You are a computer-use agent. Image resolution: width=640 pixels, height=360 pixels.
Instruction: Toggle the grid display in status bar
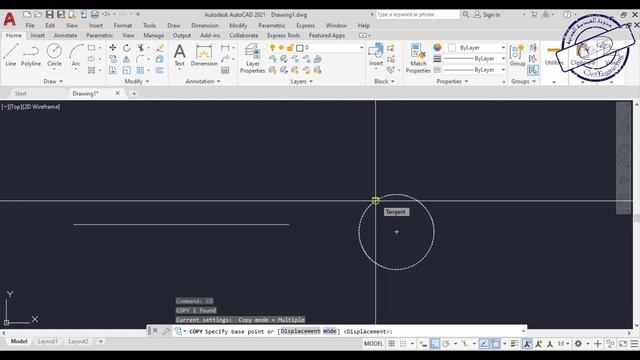coord(391,344)
